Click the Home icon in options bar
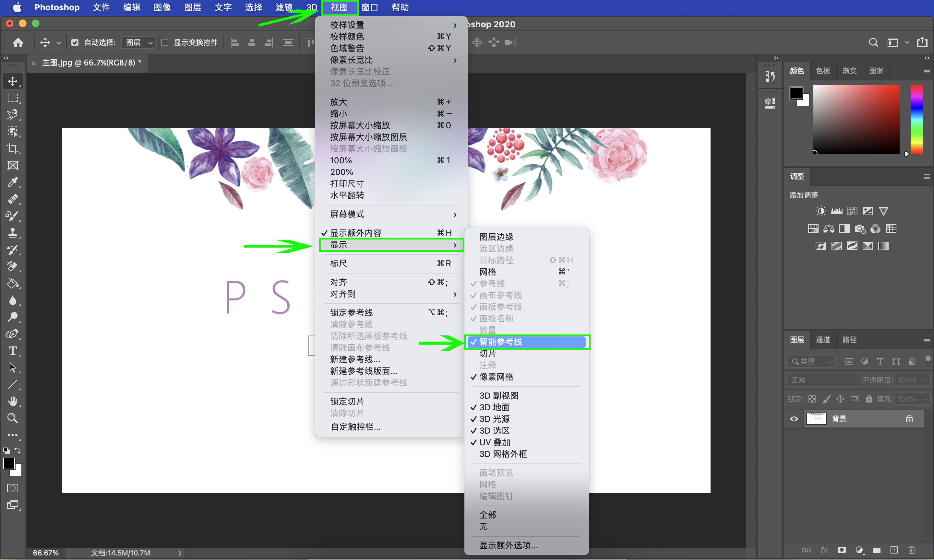The width and height of the screenshot is (934, 560). click(x=18, y=42)
